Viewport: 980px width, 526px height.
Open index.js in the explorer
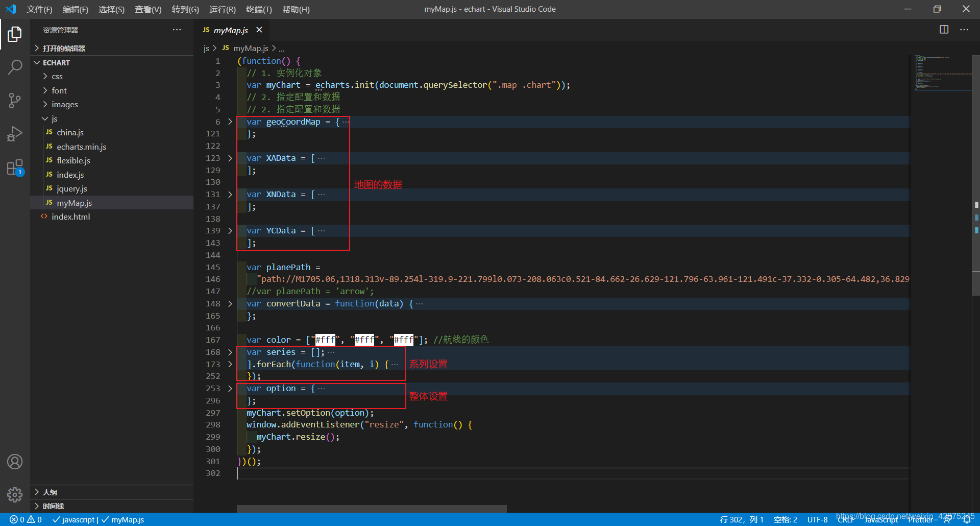[x=112, y=175]
